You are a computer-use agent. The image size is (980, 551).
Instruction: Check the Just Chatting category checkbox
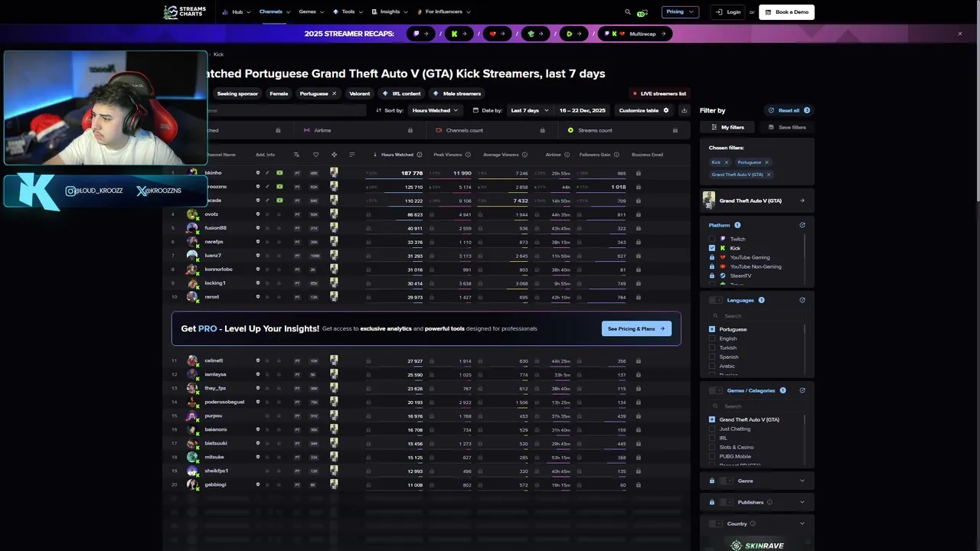(712, 429)
